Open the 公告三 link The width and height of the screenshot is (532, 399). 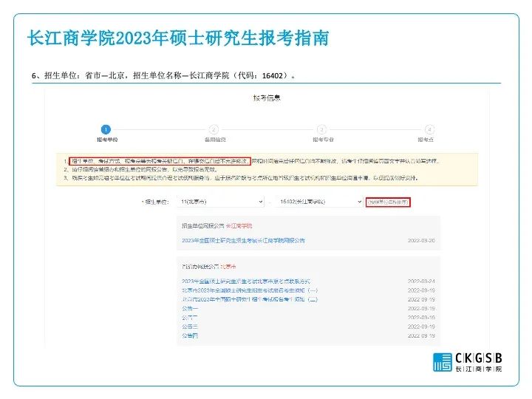pyautogui.click(x=190, y=327)
